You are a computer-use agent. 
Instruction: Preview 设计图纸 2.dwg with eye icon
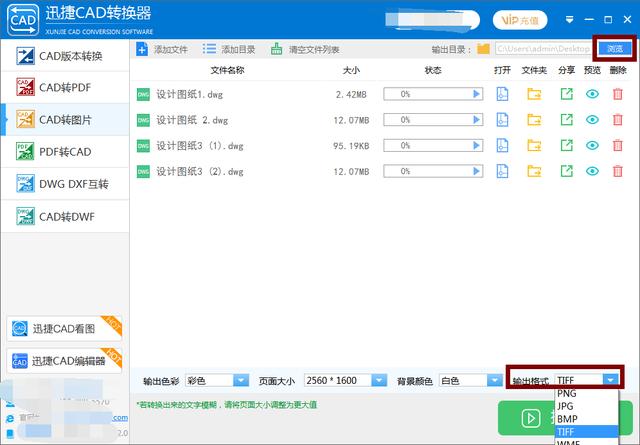pyautogui.click(x=592, y=120)
